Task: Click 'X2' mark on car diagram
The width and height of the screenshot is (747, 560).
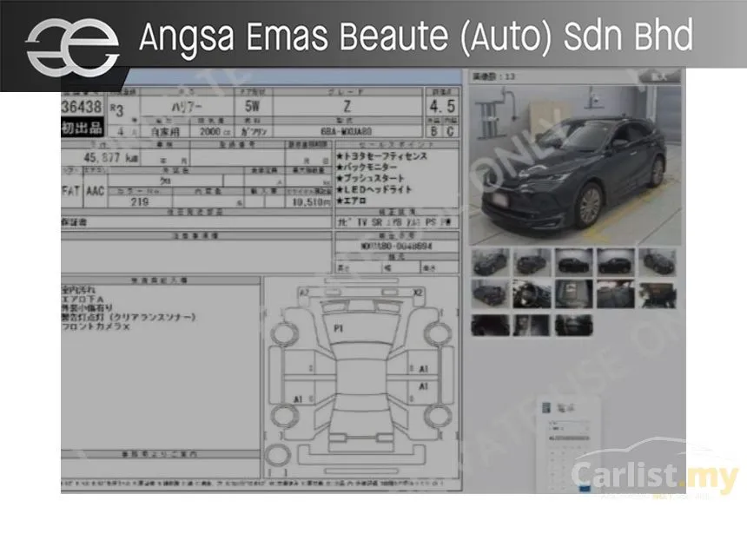Action: click(x=418, y=293)
